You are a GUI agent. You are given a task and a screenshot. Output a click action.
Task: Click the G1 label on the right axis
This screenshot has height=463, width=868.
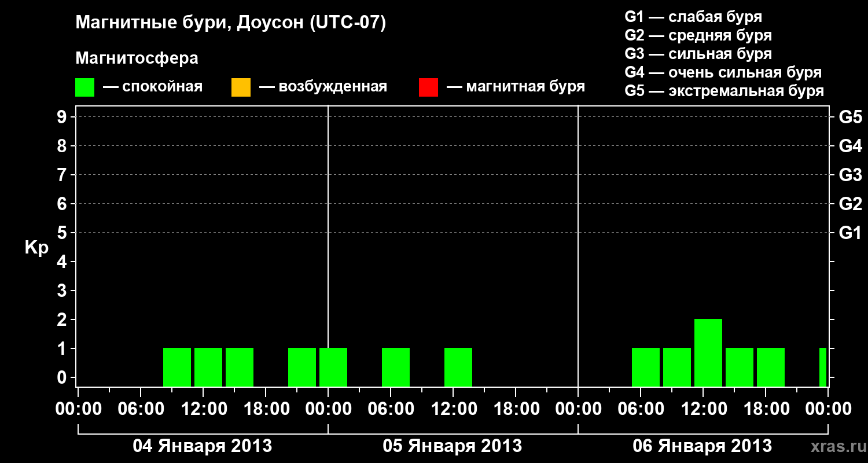coord(851,233)
